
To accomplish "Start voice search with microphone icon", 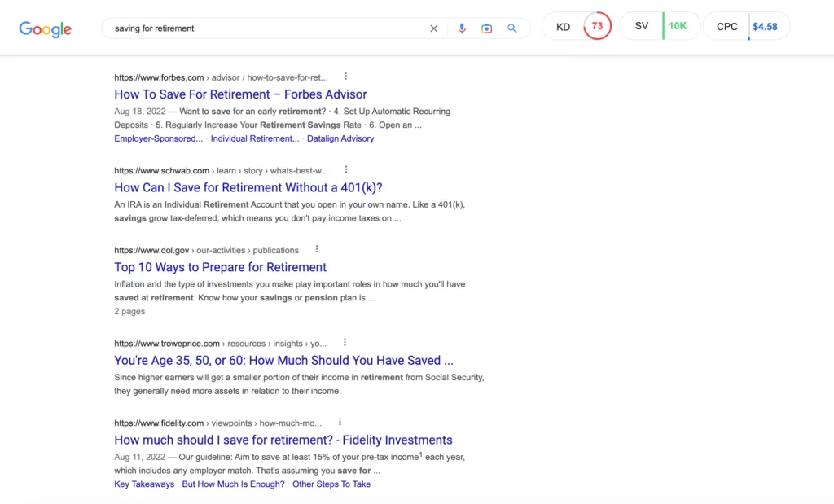I will pos(462,28).
